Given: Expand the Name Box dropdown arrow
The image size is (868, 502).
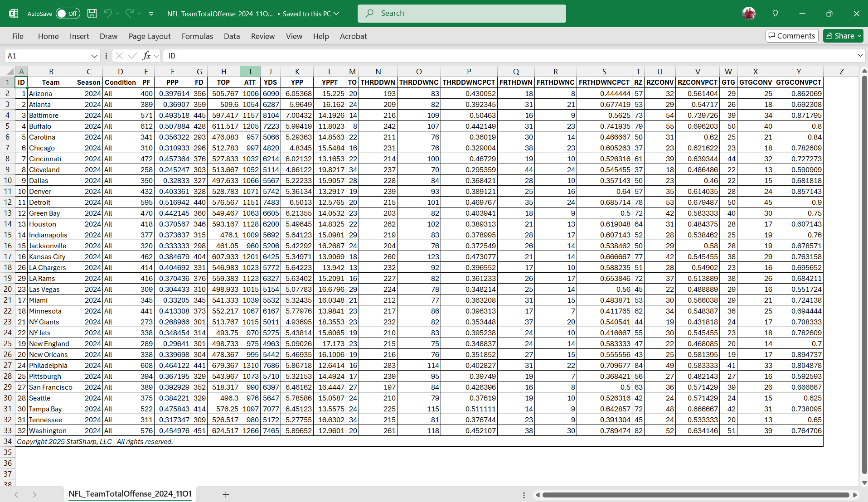Looking at the screenshot, I should [94, 56].
